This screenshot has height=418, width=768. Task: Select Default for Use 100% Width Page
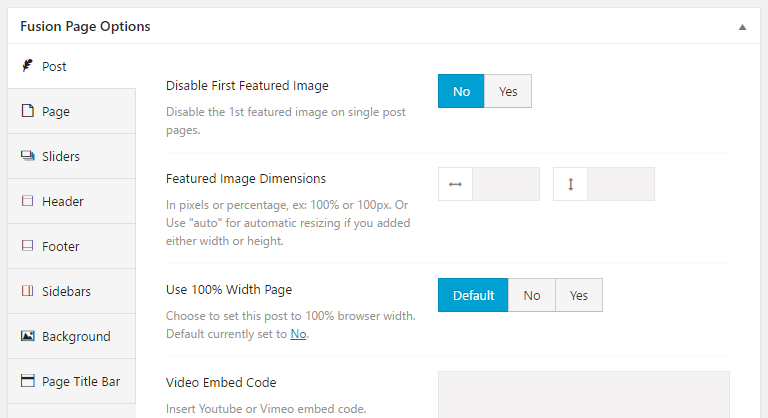coord(473,295)
